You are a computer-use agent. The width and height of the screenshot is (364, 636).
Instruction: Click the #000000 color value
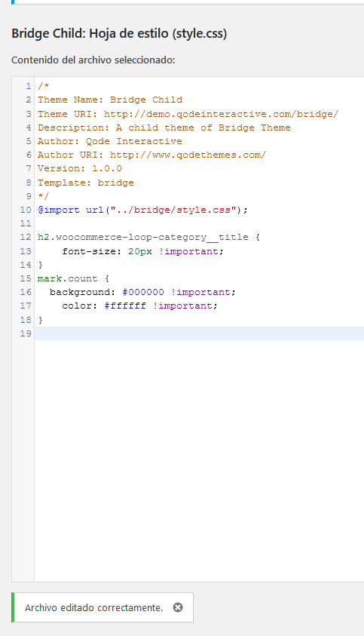coord(143,292)
